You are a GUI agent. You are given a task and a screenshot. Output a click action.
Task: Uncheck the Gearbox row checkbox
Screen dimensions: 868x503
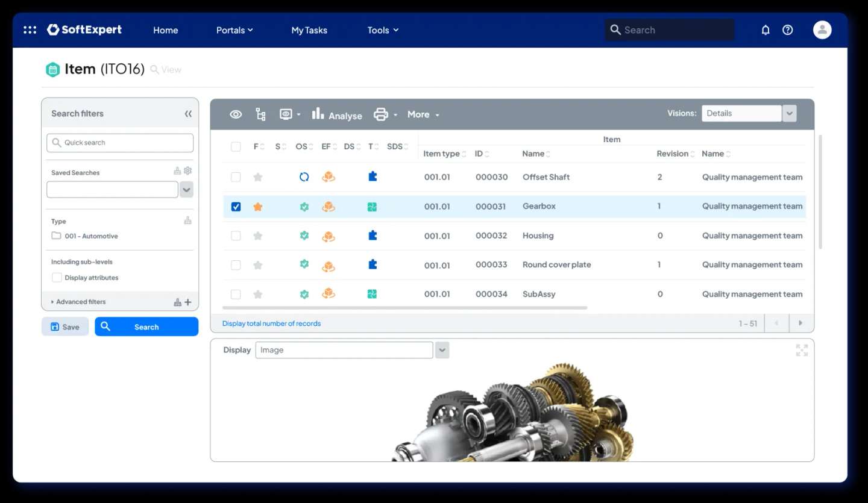coord(236,206)
